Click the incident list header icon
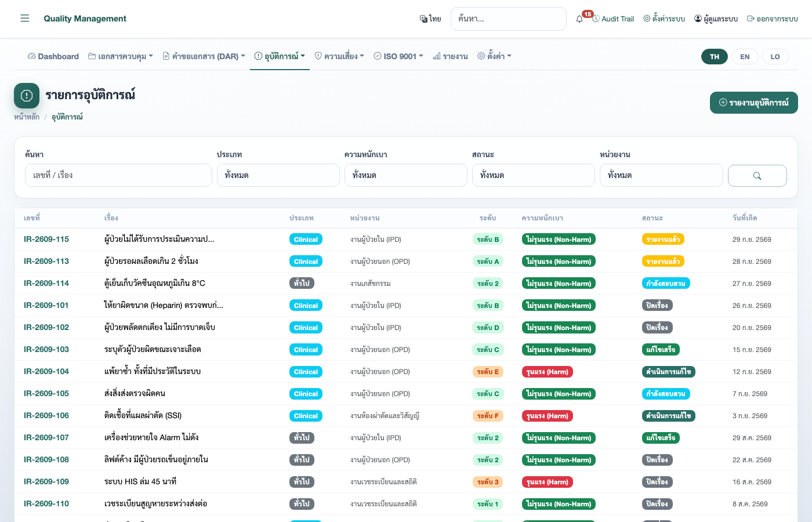 coord(27,96)
